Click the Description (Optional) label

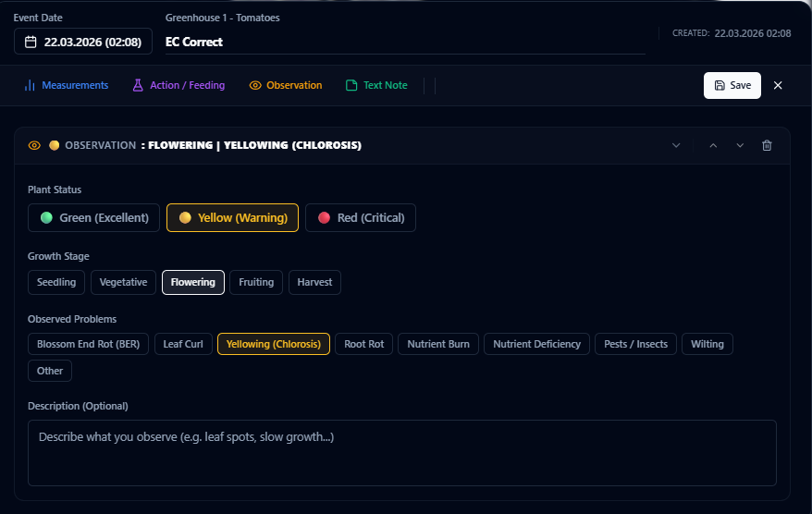point(78,407)
